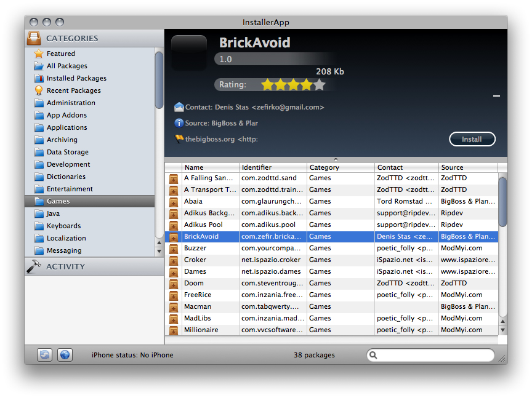Screen dimensions: 532x398
Task: Click categories list scroll up arrow
Action: [159, 243]
